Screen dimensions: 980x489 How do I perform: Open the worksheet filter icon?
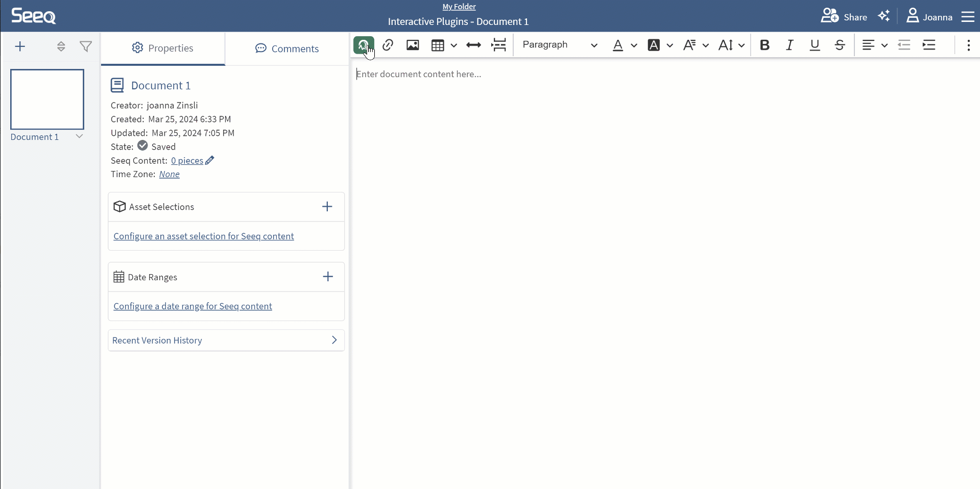point(85,46)
